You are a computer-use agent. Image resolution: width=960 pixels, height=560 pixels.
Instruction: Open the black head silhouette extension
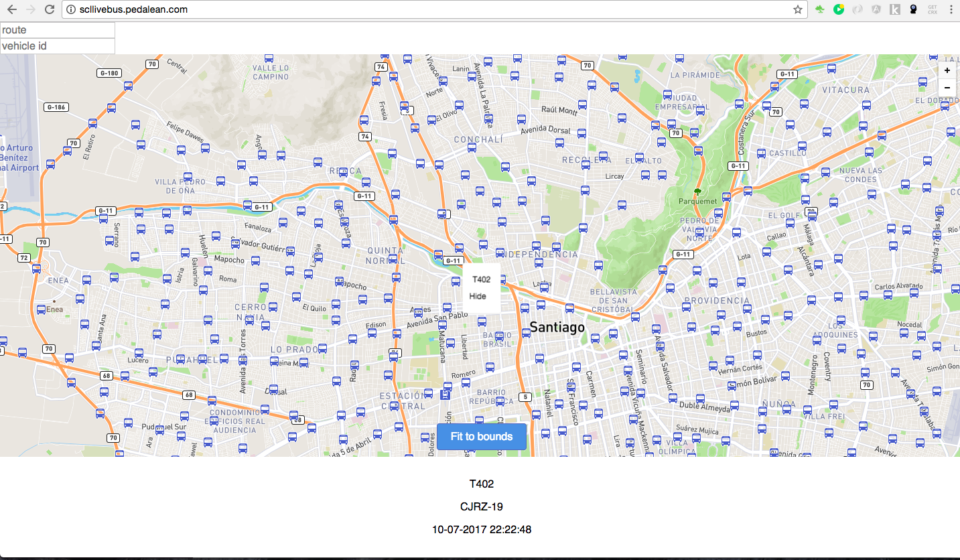913,9
